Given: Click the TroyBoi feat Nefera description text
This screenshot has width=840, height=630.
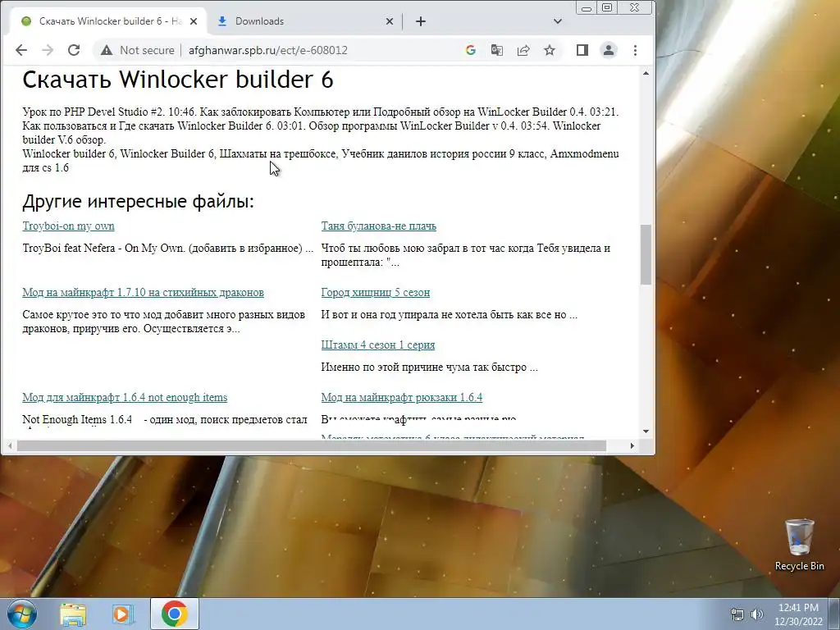Looking at the screenshot, I should 167,249.
